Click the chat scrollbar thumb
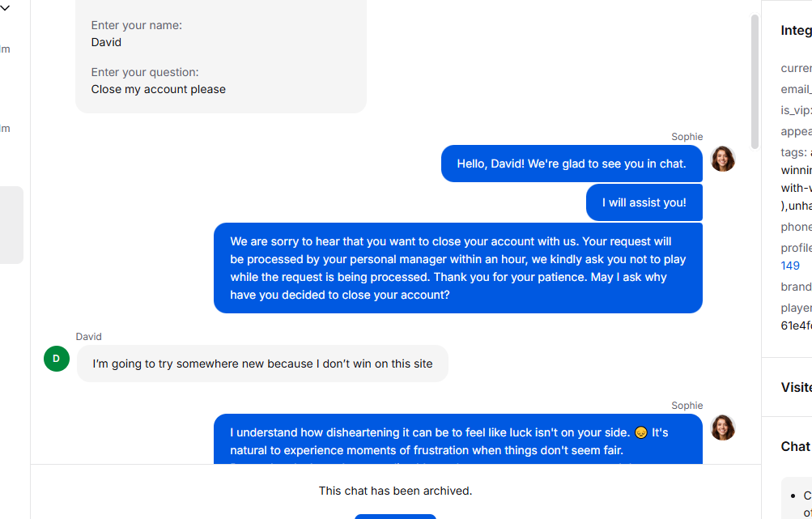812x519 pixels. coord(755,81)
